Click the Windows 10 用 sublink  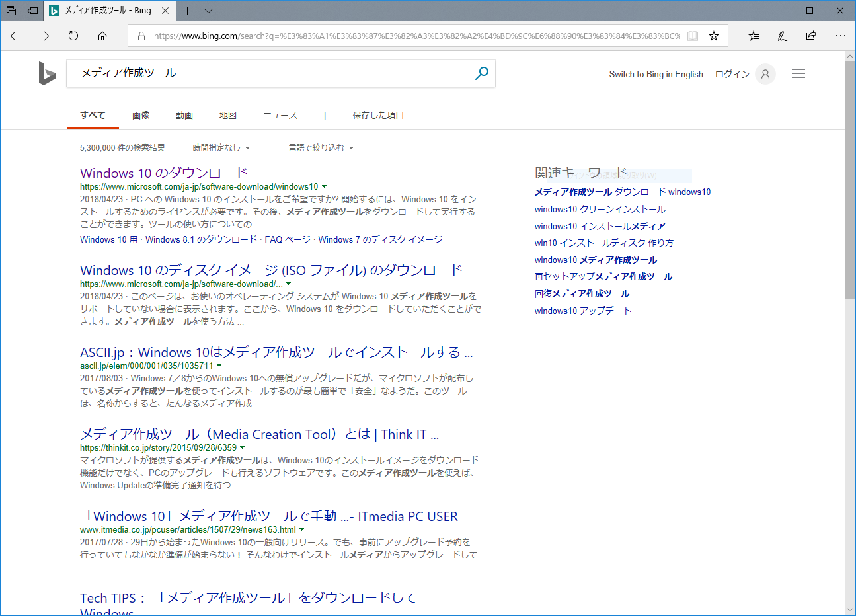[x=109, y=239]
